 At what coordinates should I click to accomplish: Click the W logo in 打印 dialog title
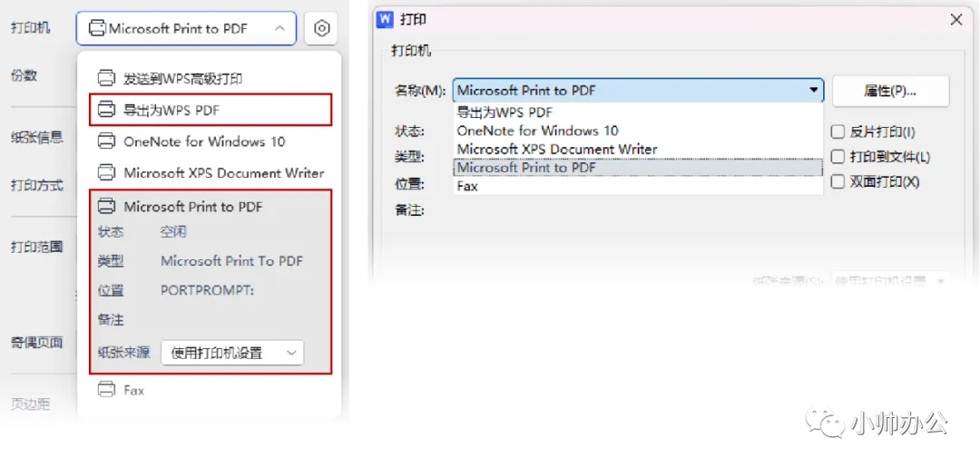tap(385, 20)
